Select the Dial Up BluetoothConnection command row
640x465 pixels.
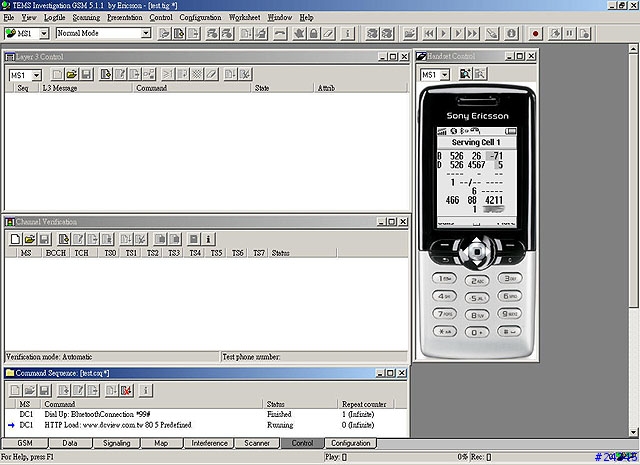(206, 414)
